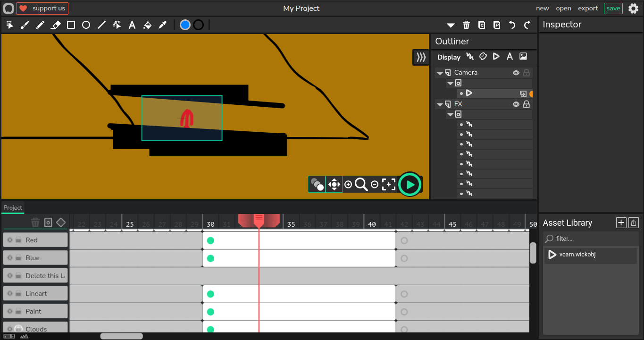
Task: Enable onion skinning on canvas
Action: point(317,184)
